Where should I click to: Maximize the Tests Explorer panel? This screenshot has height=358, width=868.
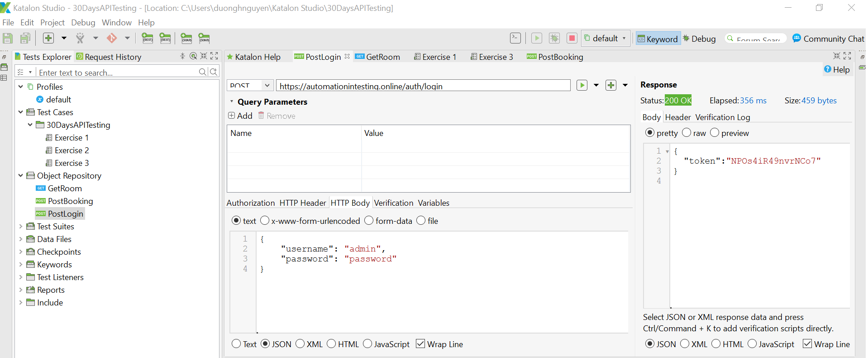tap(214, 56)
